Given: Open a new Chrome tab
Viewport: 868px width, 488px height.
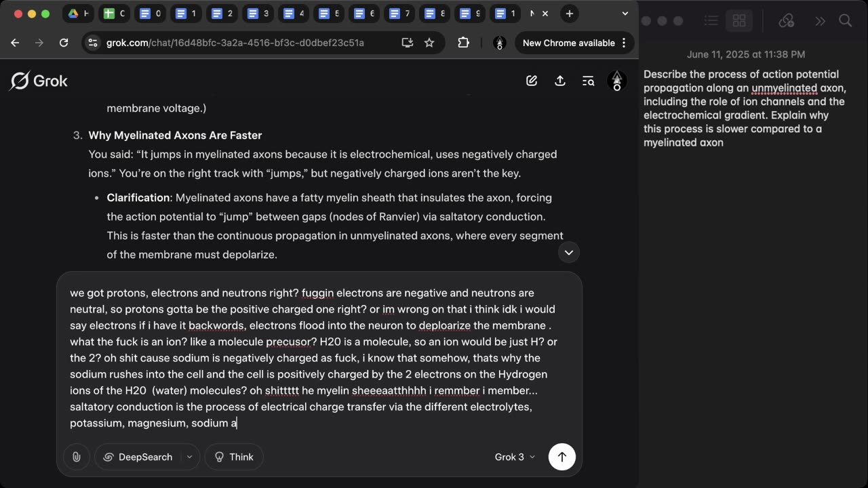Looking at the screenshot, I should [x=570, y=14].
